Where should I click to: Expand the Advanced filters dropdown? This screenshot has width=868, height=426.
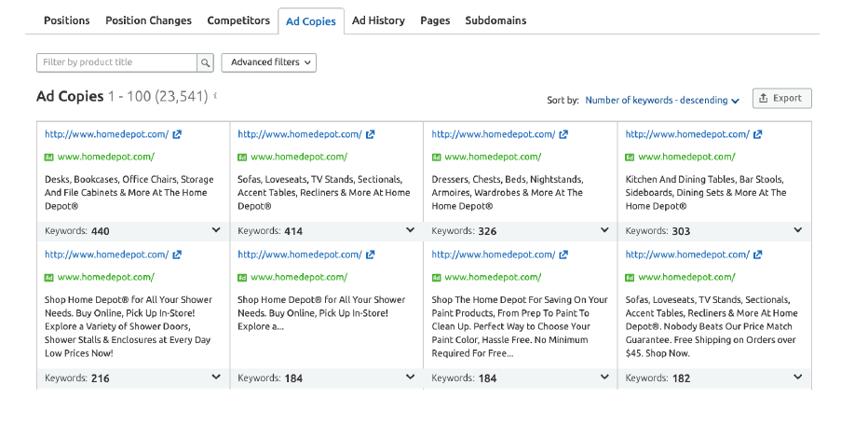pyautogui.click(x=268, y=62)
